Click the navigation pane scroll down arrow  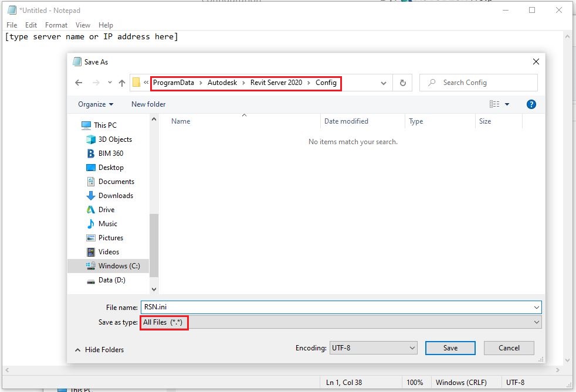(x=154, y=289)
